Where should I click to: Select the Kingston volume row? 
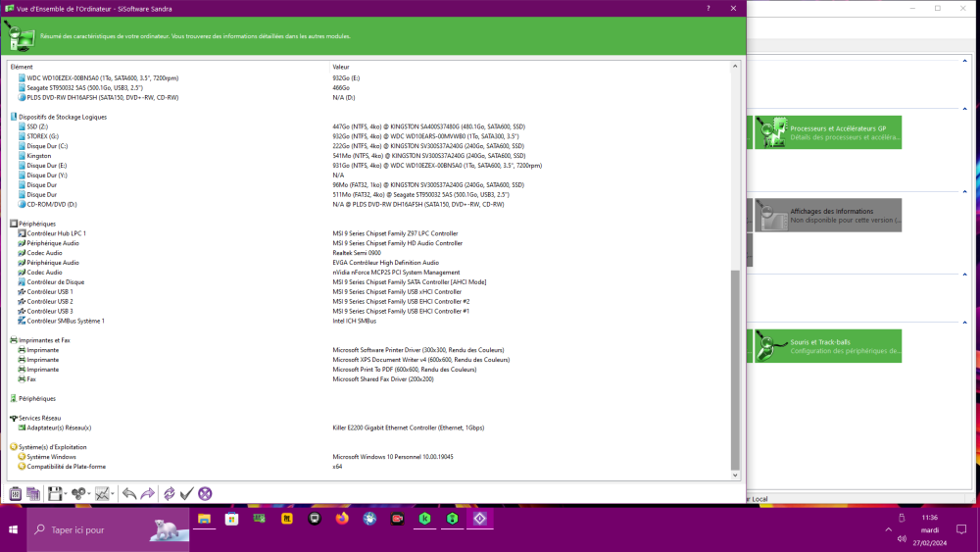[x=368, y=156]
